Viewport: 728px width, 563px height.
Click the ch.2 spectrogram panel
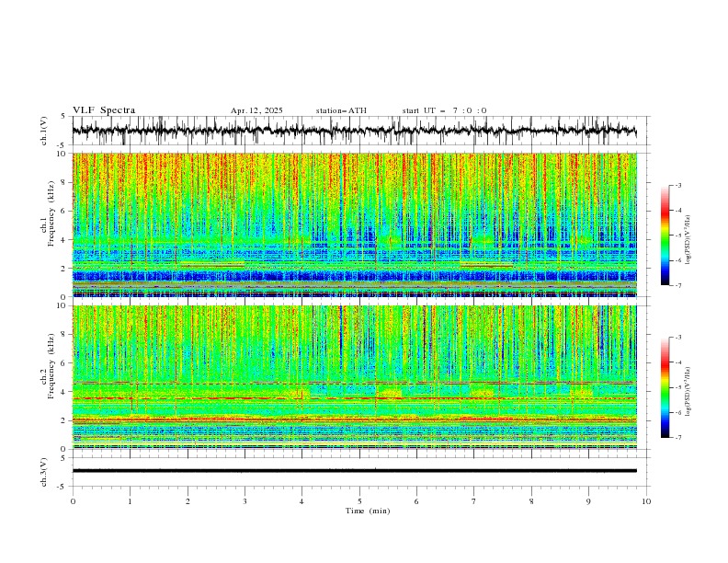click(355, 377)
